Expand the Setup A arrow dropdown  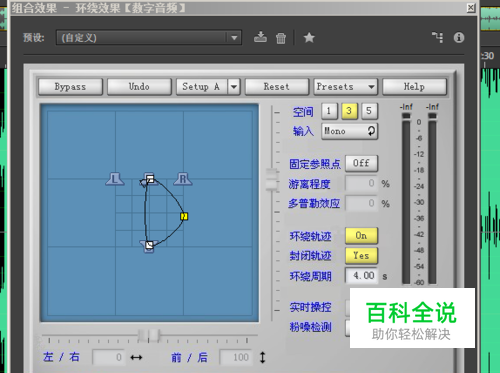pyautogui.click(x=234, y=87)
